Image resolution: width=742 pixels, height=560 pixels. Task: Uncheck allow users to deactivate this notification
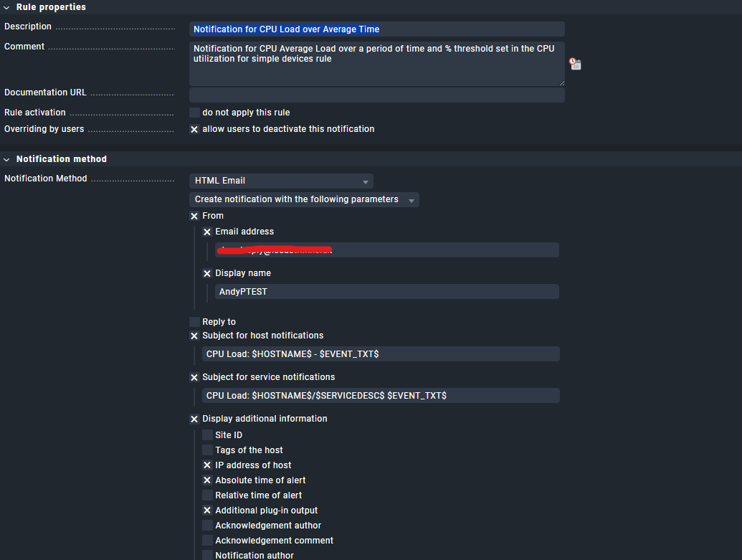coord(194,130)
